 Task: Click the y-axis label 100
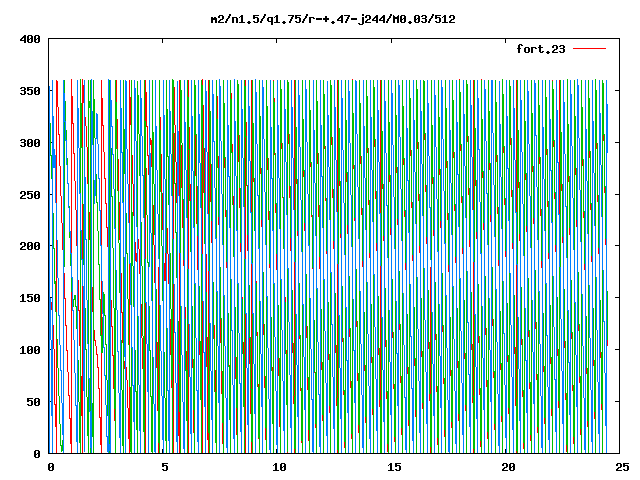click(30, 350)
